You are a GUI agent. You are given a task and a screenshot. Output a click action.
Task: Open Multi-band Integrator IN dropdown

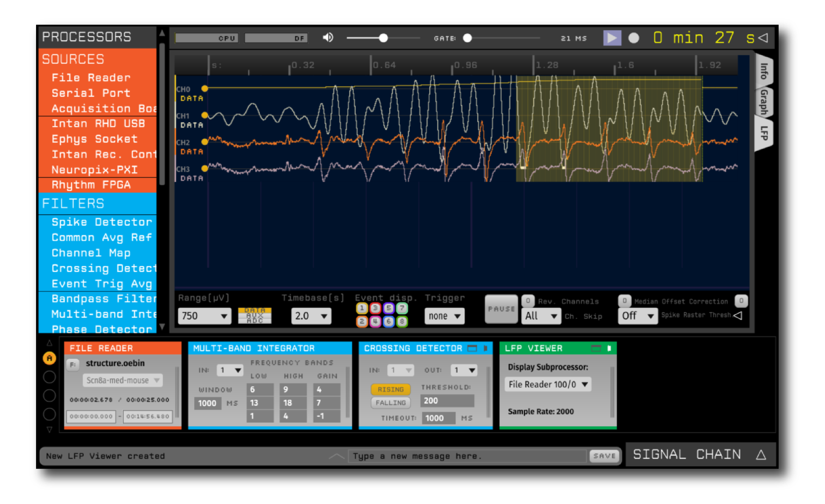(230, 370)
